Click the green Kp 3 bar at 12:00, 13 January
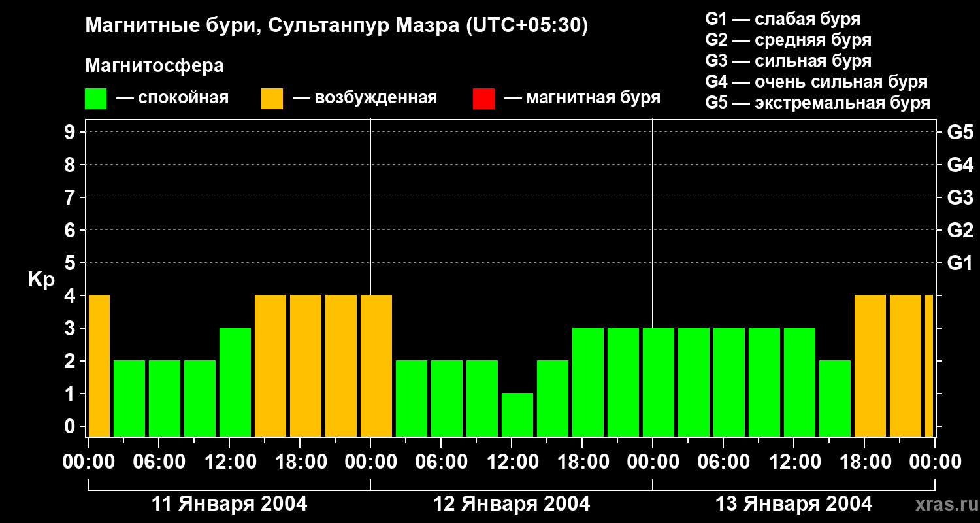Image resolution: width=980 pixels, height=523 pixels. point(800,382)
